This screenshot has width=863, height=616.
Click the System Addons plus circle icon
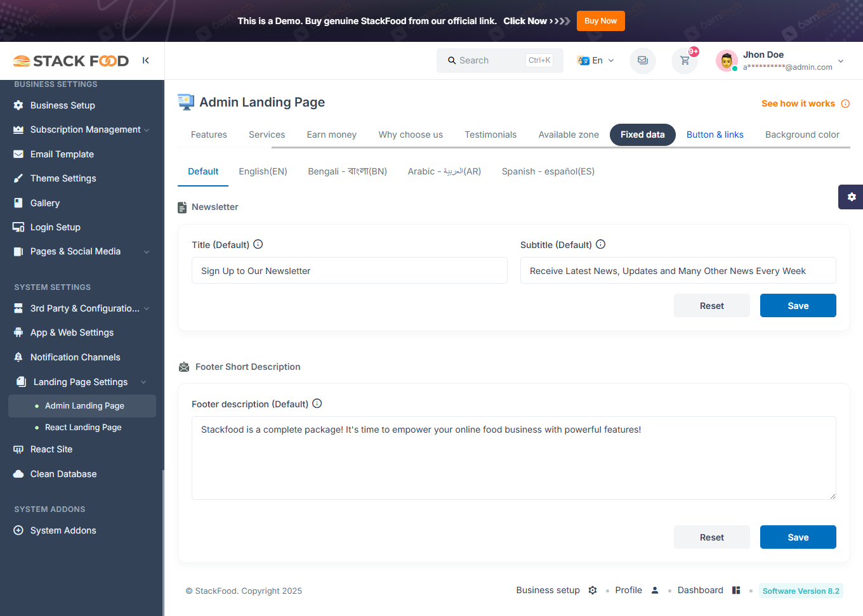click(x=18, y=530)
